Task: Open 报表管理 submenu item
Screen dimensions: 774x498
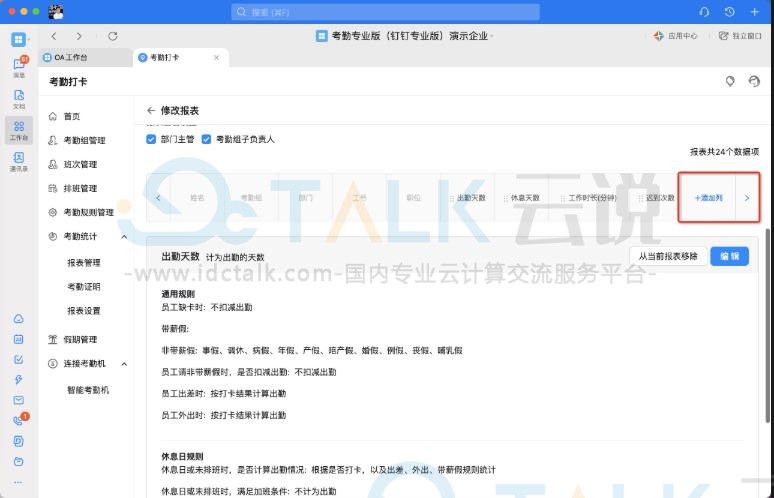Action: point(84,263)
